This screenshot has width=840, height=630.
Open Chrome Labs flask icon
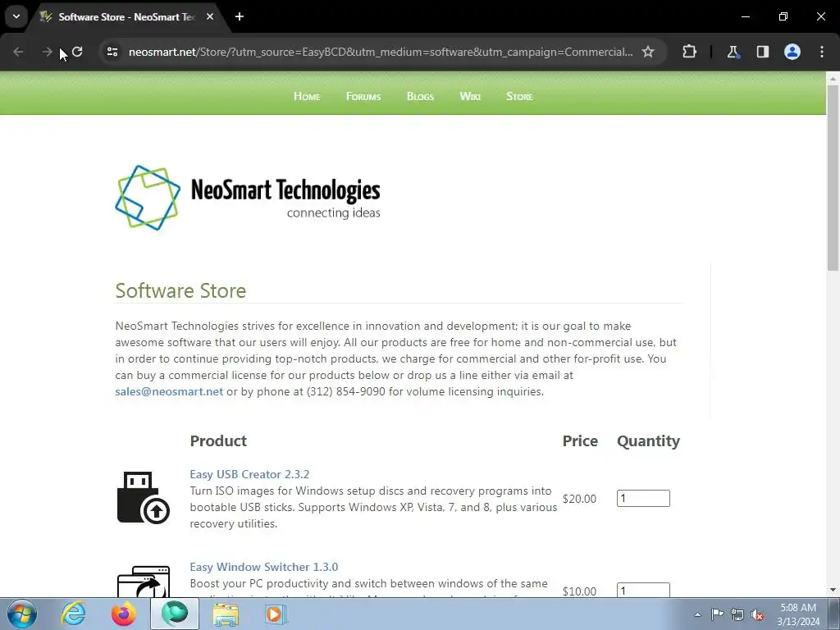click(x=733, y=52)
